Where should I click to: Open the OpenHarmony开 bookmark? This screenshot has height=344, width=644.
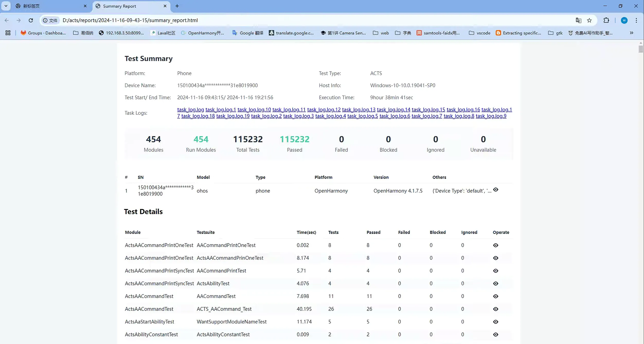pyautogui.click(x=203, y=33)
